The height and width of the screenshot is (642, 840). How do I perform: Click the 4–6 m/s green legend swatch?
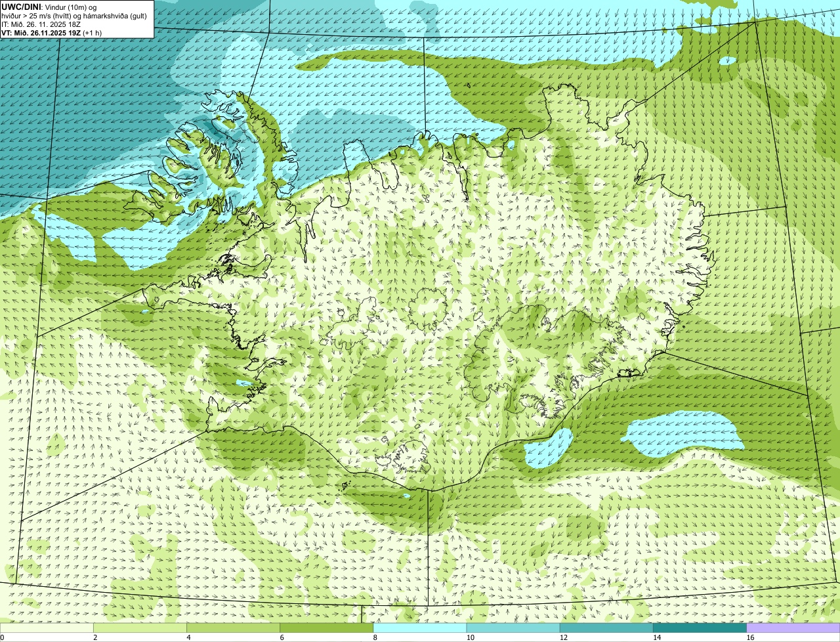(x=233, y=628)
